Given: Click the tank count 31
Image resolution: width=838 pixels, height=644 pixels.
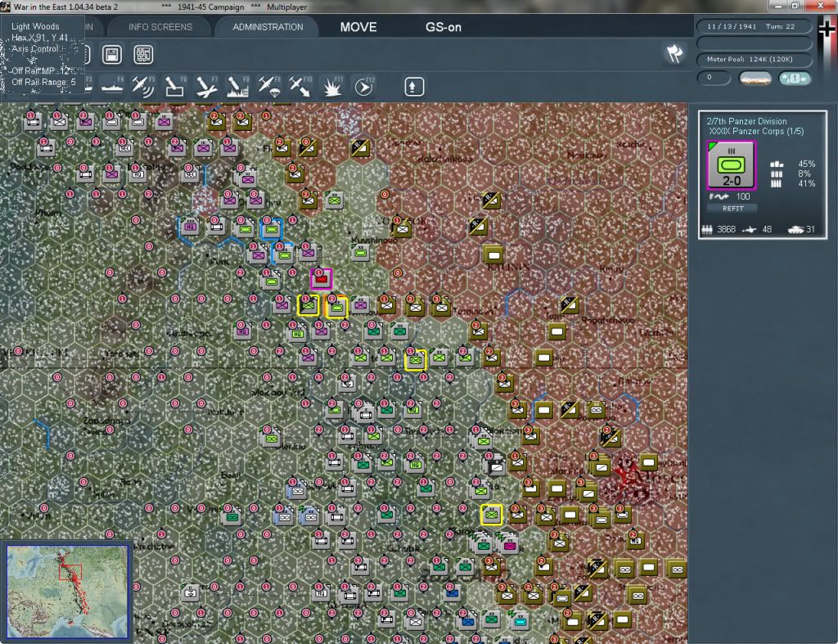Looking at the screenshot, I should click(x=810, y=230).
